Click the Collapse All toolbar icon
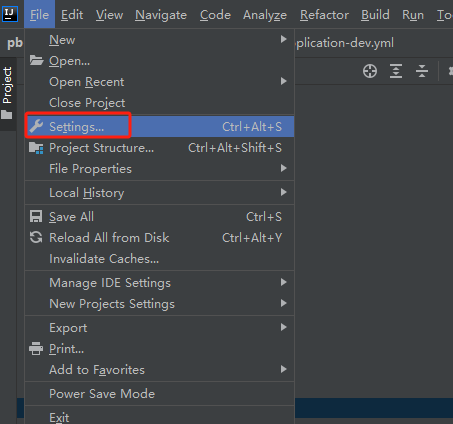The width and height of the screenshot is (453, 424). (x=422, y=71)
